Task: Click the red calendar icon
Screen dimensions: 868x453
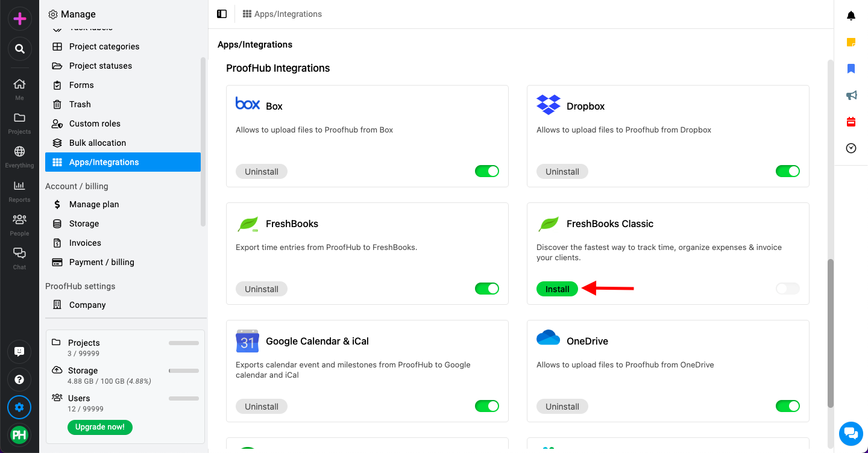Action: point(851,122)
